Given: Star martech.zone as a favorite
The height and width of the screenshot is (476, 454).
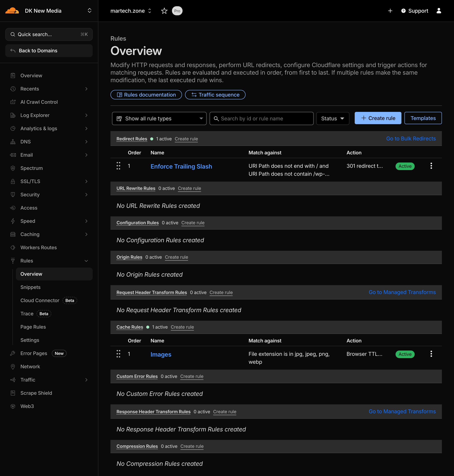Looking at the screenshot, I should pyautogui.click(x=164, y=11).
